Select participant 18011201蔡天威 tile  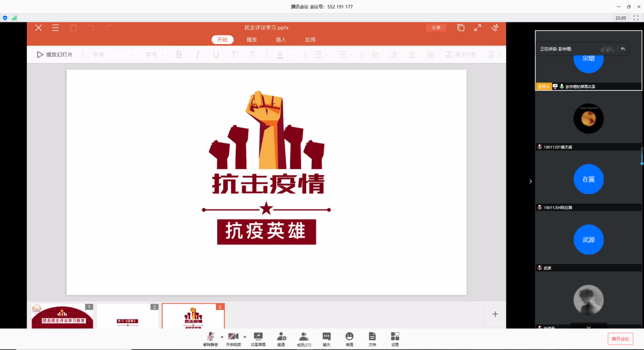coord(588,121)
